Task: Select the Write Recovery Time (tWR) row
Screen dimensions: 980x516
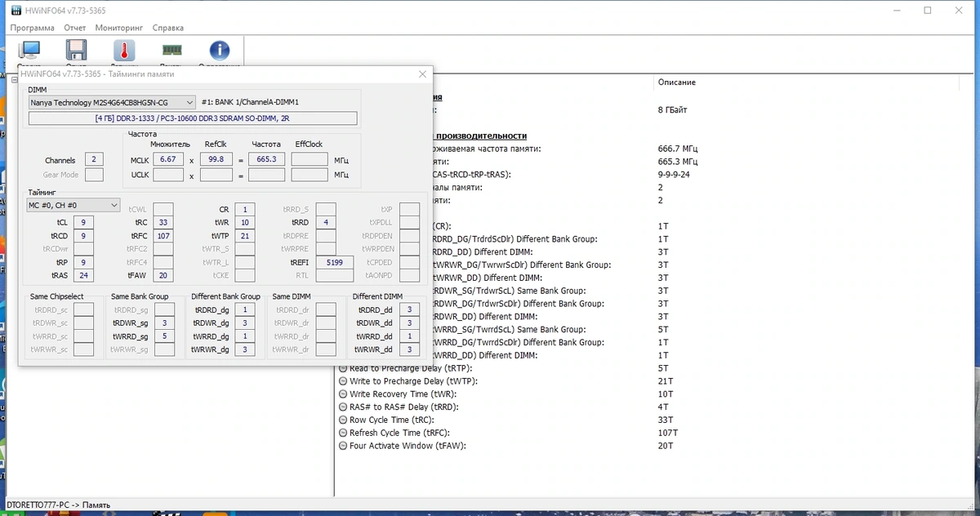Action: click(653, 394)
